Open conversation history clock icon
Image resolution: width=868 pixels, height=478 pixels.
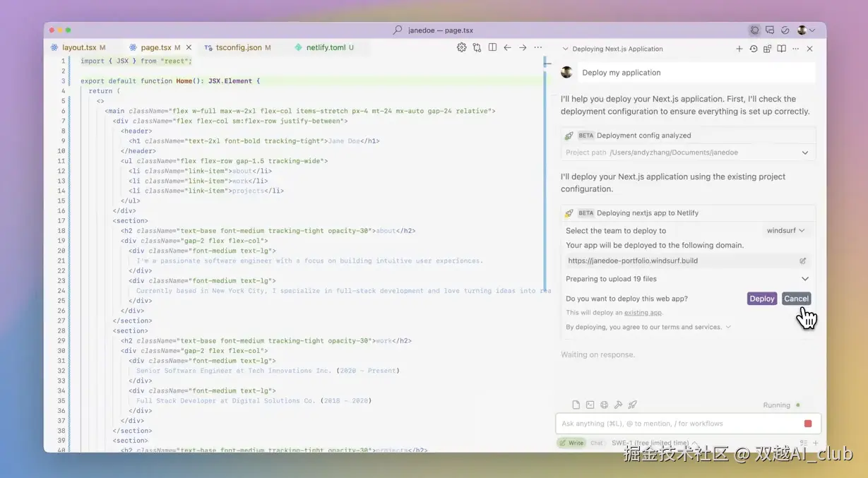(x=754, y=49)
